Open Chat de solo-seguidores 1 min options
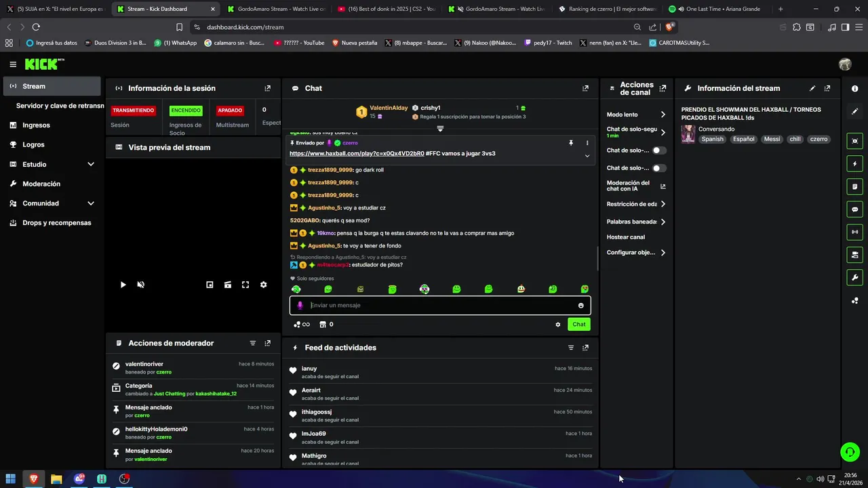Image resolution: width=868 pixels, height=488 pixels. click(663, 132)
